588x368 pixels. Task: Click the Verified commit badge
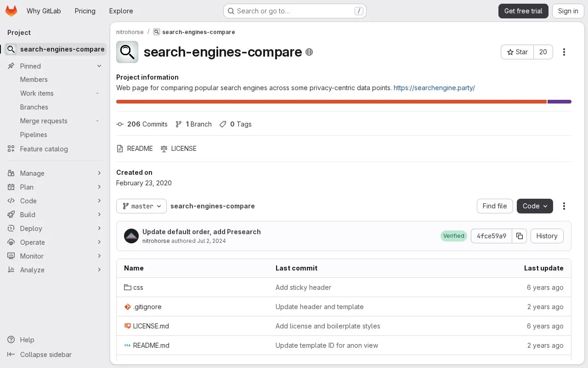[x=454, y=236]
